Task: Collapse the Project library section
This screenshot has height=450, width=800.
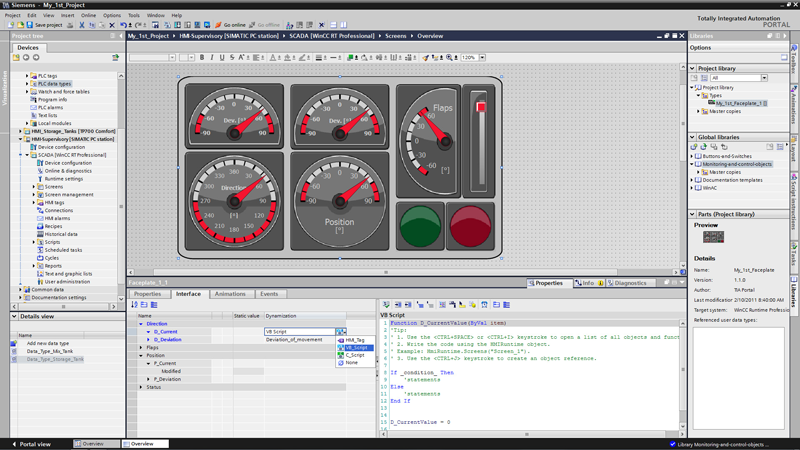Action: tap(692, 68)
